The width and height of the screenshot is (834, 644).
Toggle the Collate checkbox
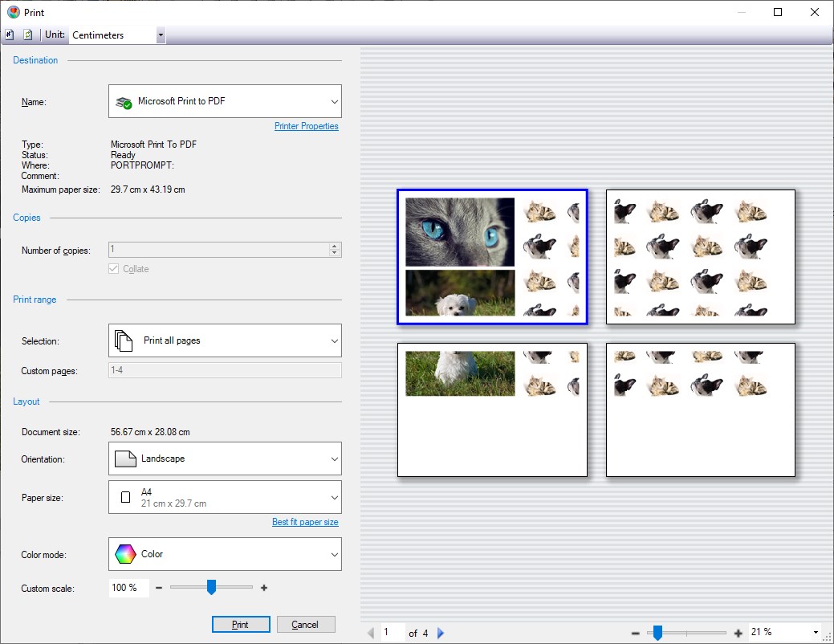[115, 269]
